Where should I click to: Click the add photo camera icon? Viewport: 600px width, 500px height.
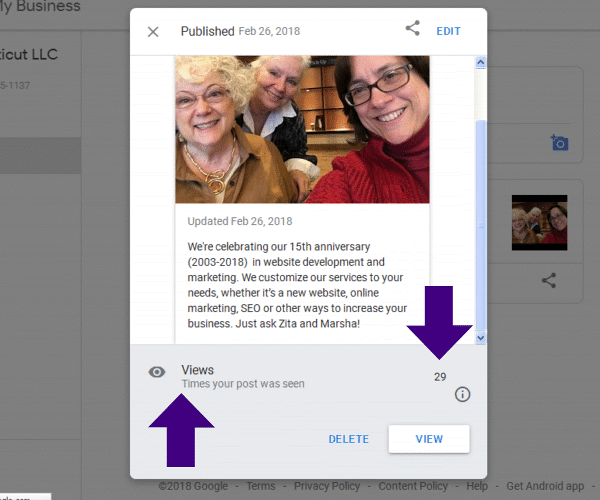pyautogui.click(x=560, y=143)
